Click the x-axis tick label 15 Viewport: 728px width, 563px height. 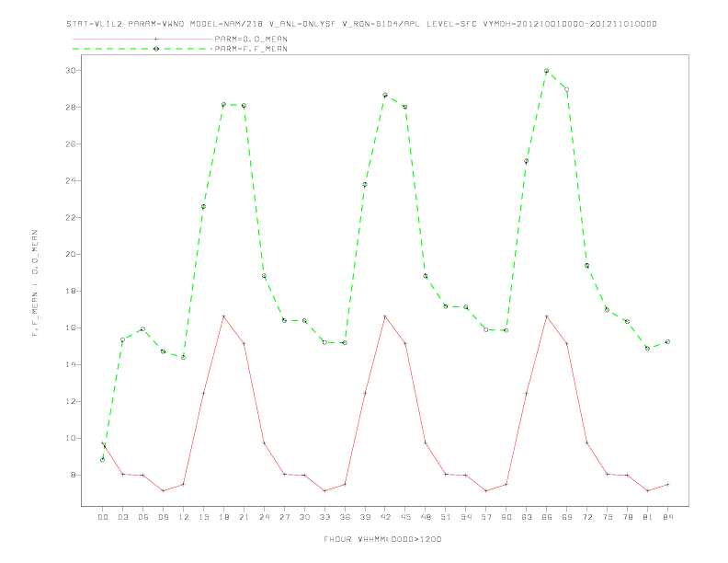203,517
